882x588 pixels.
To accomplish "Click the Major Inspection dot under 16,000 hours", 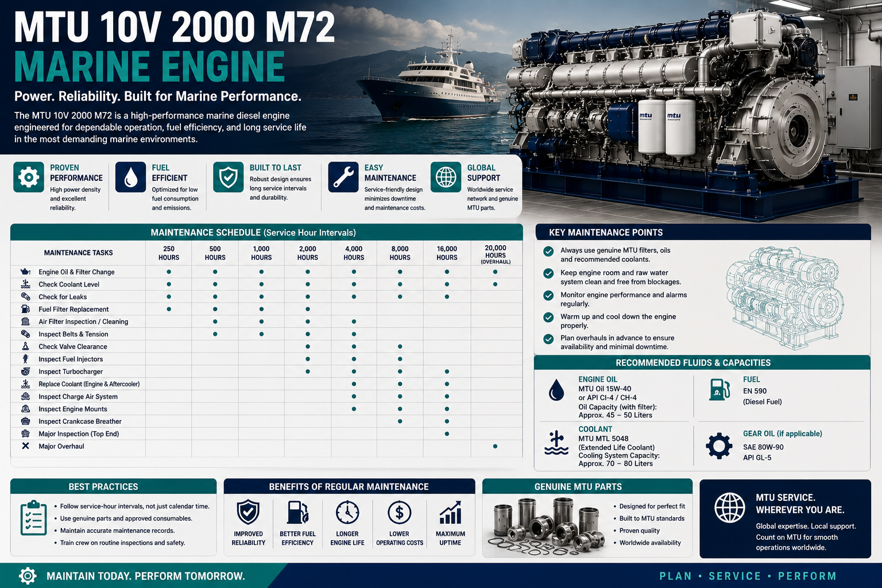I will [447, 434].
